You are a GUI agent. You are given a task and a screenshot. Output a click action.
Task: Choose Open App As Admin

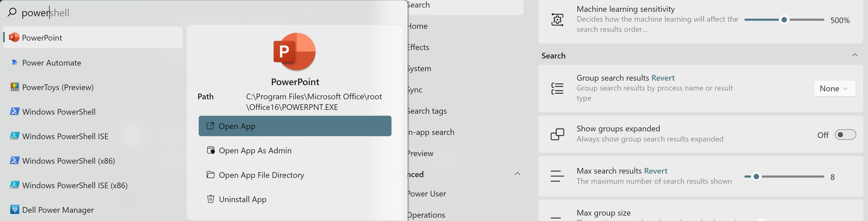click(255, 150)
